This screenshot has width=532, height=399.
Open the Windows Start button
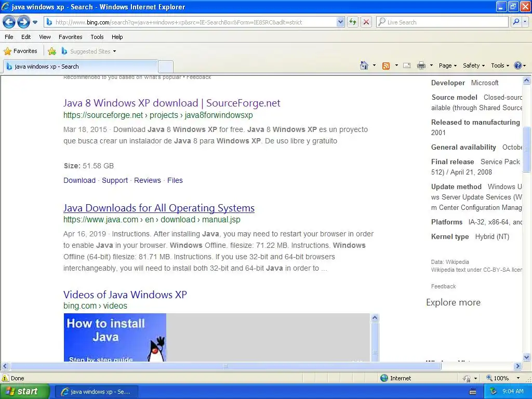[x=25, y=392]
